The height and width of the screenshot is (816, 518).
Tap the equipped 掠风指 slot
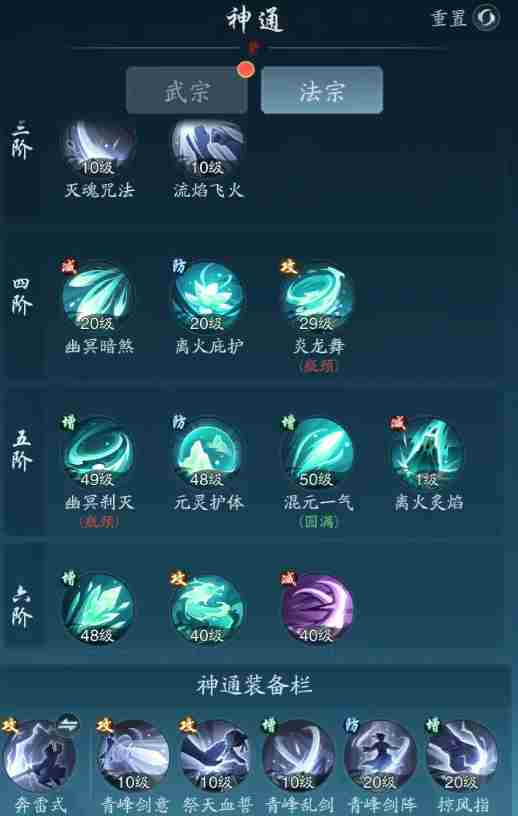pyautogui.click(x=461, y=756)
